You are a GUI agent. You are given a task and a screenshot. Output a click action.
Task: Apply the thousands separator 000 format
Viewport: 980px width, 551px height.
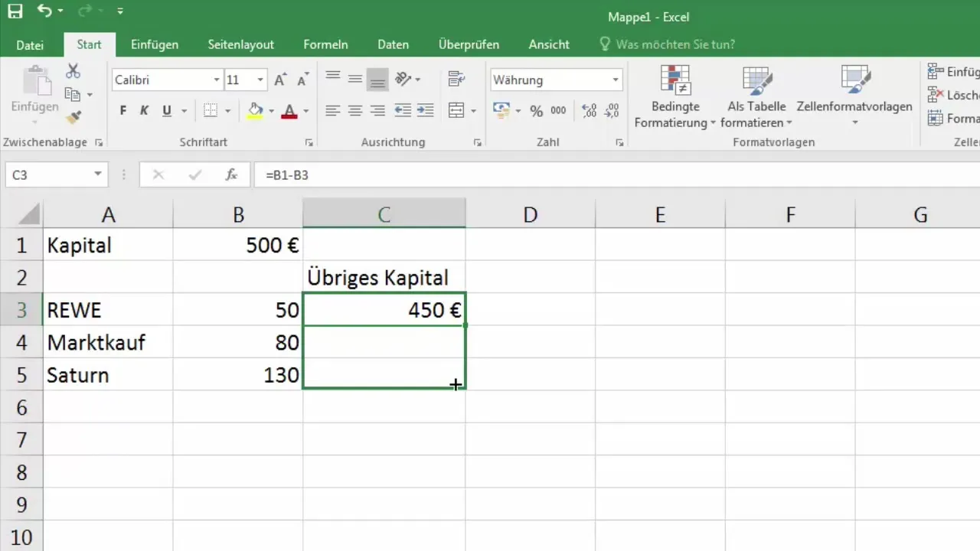click(x=559, y=111)
